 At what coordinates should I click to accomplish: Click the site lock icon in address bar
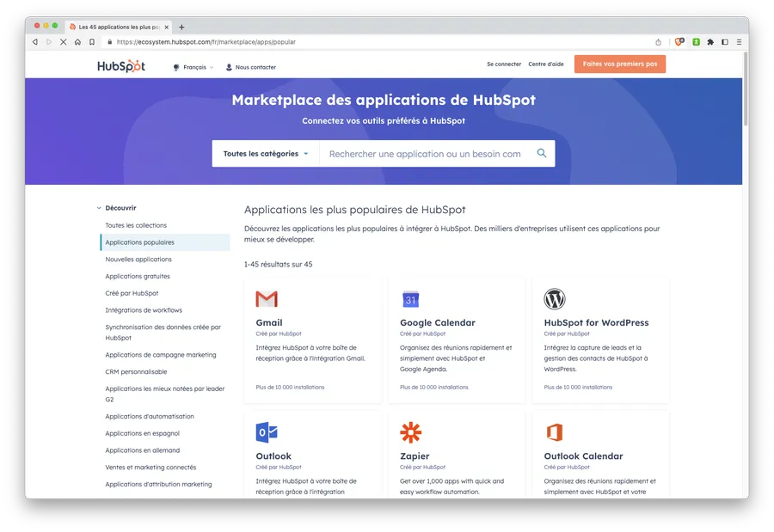[109, 42]
